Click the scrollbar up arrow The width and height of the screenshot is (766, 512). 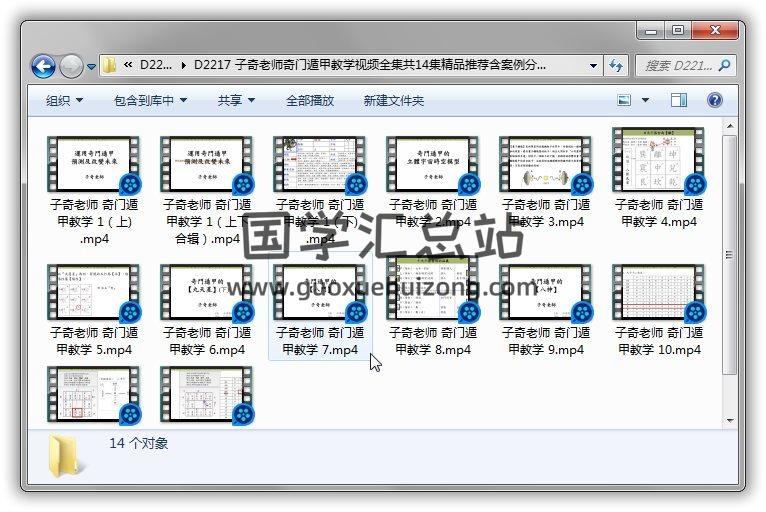pos(730,126)
